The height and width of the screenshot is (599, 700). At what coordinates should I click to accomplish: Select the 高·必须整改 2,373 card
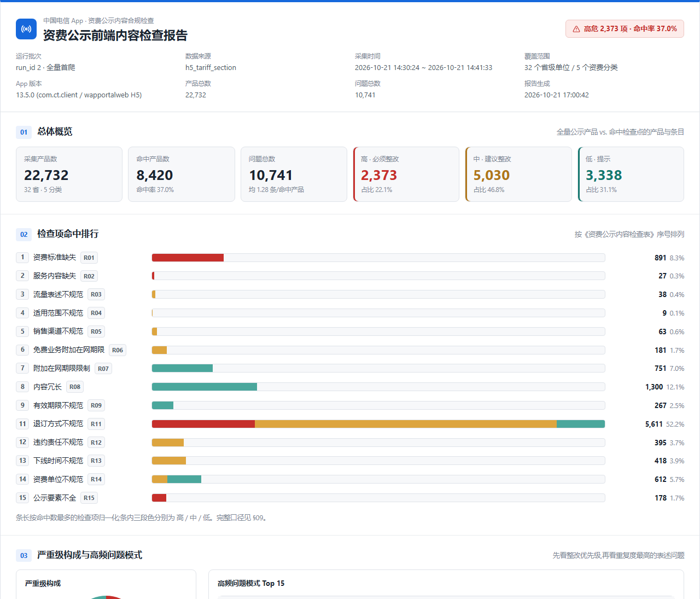(x=406, y=174)
